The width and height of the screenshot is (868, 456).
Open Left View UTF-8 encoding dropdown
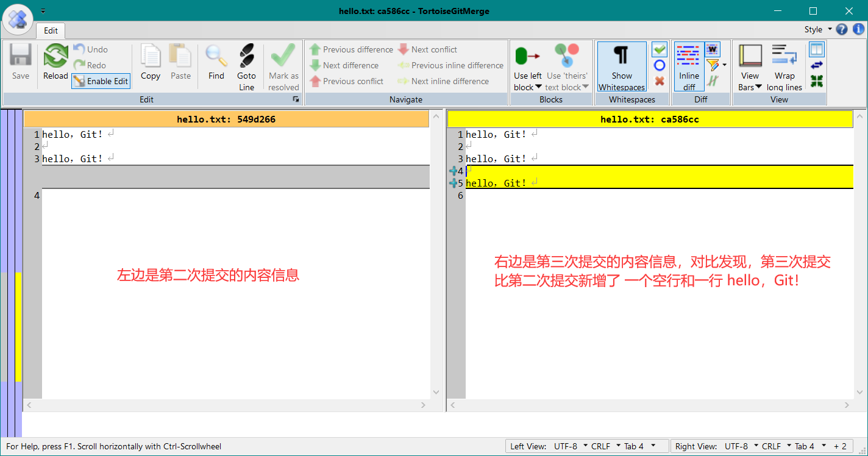coord(570,446)
